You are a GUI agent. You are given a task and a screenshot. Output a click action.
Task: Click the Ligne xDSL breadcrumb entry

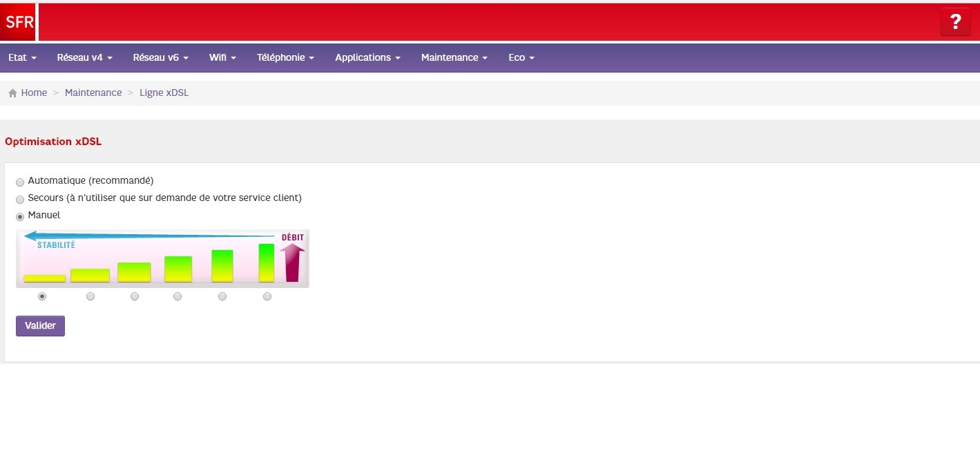[x=164, y=92]
